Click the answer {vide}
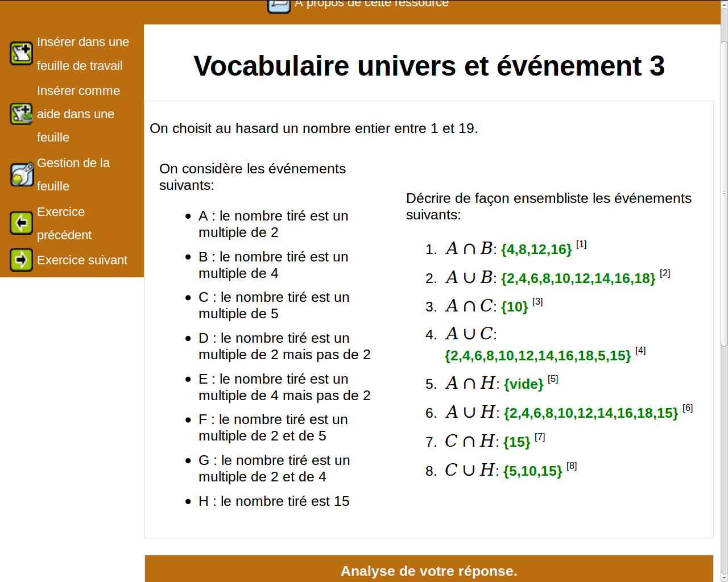Screen dimensions: 728x582 tap(524, 384)
